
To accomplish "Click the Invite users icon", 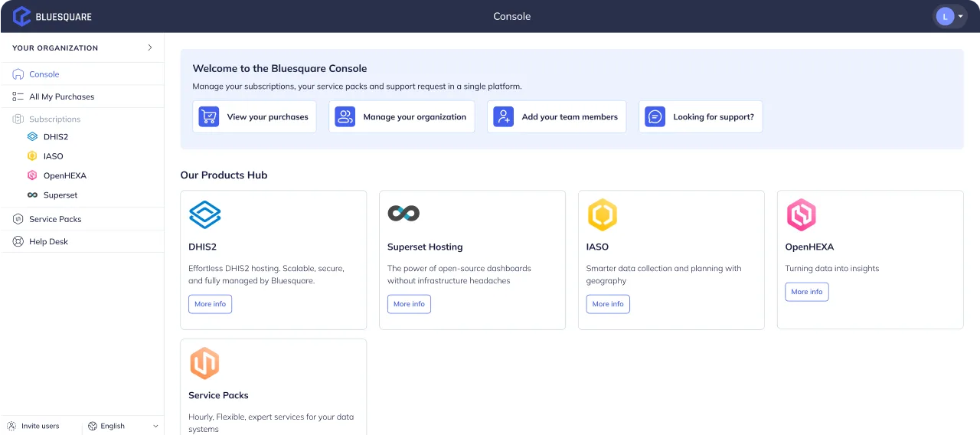I will (x=11, y=426).
